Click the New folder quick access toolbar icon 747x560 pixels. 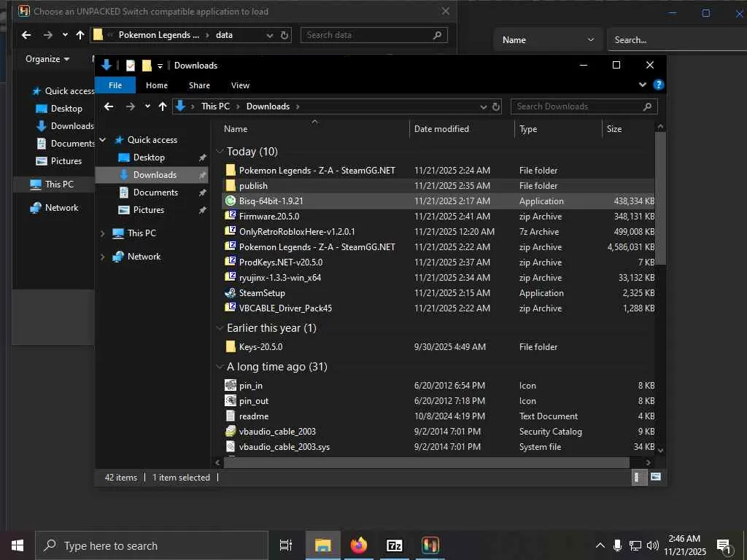point(147,66)
